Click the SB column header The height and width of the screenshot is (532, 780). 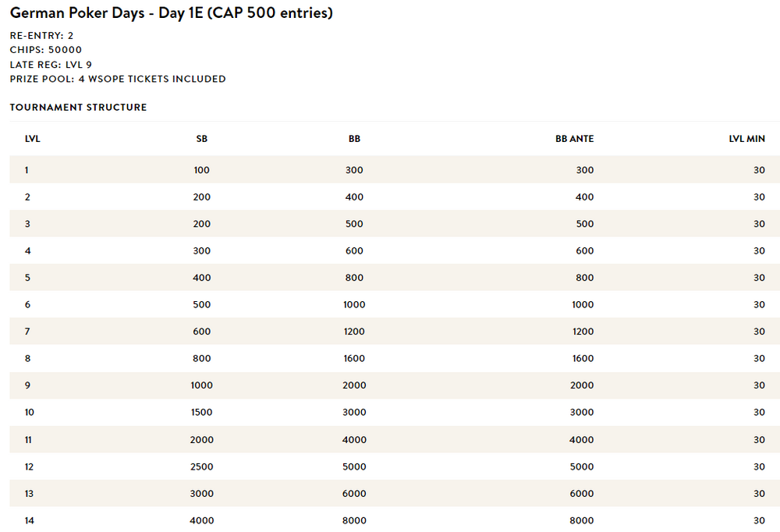coord(201,139)
